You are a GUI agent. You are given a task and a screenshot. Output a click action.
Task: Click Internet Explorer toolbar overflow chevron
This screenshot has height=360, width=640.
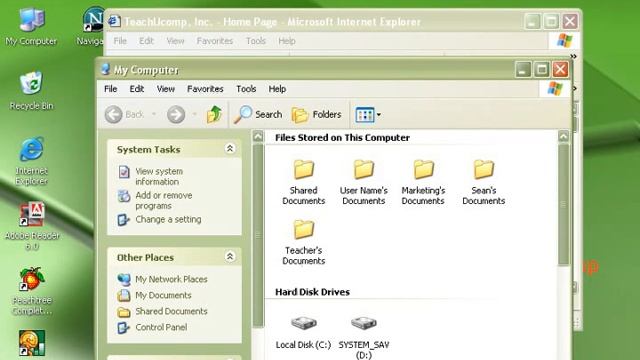point(573,56)
